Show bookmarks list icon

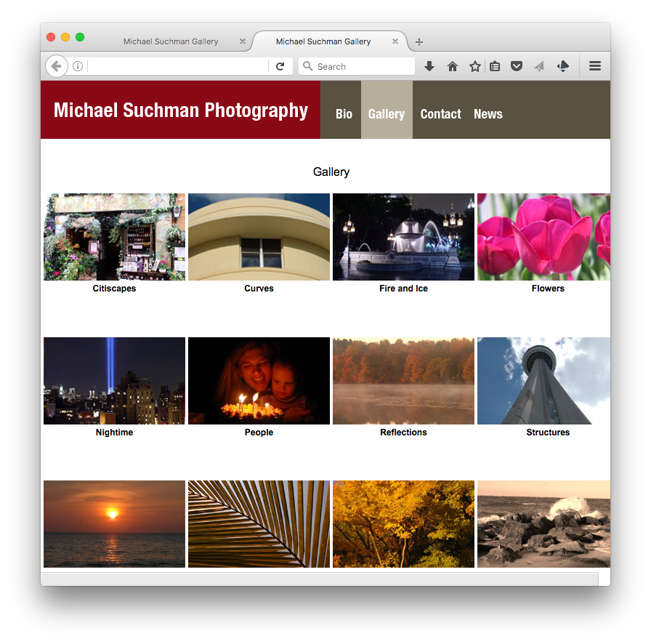[x=495, y=66]
